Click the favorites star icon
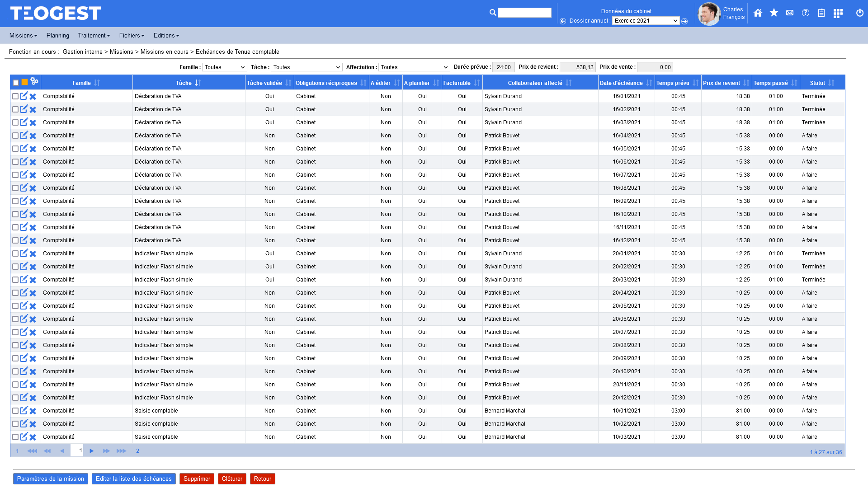The height and width of the screenshot is (488, 868). 774,13
